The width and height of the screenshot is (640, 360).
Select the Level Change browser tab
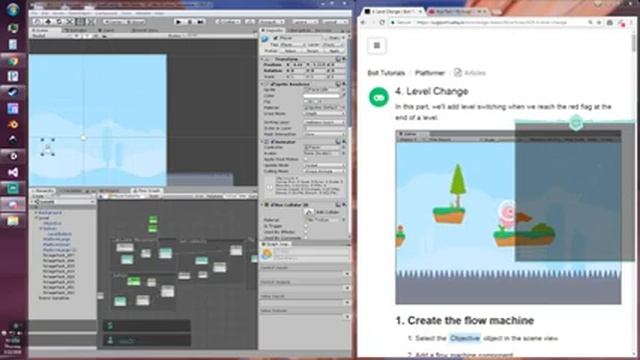coord(393,11)
